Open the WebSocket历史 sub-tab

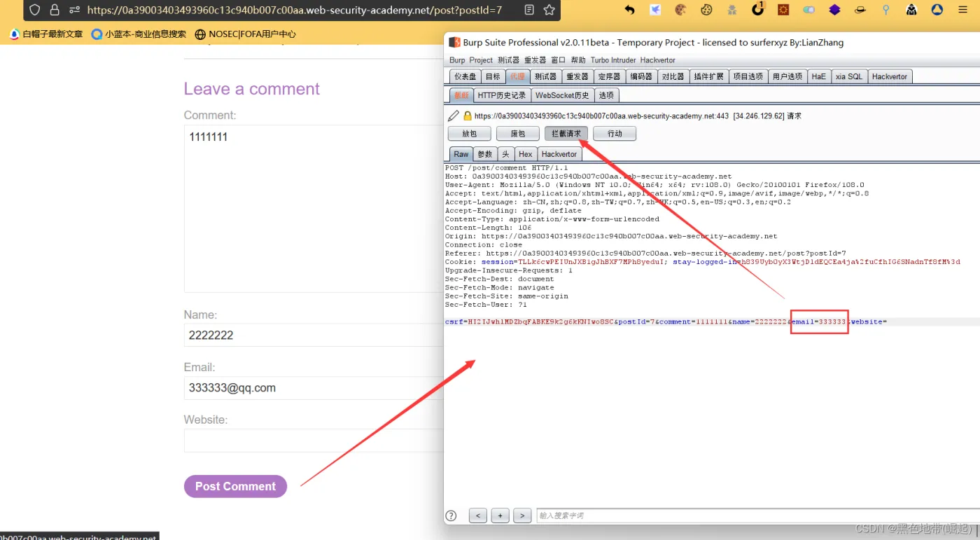tap(562, 95)
